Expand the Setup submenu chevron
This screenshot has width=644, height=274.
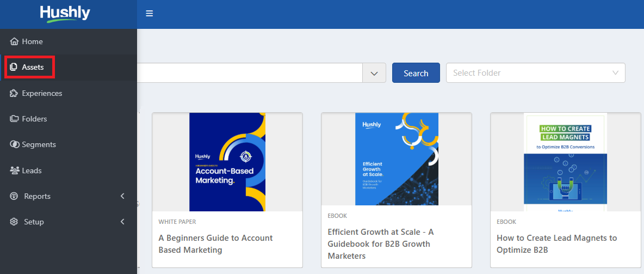[x=122, y=222]
